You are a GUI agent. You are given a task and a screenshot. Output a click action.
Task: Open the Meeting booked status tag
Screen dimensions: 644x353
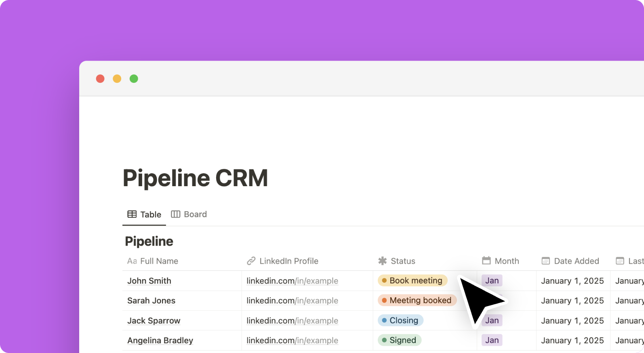coord(417,300)
